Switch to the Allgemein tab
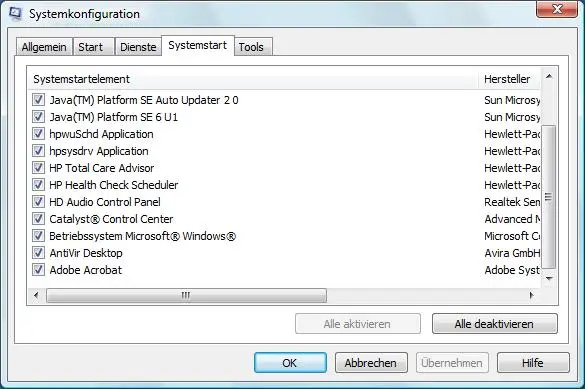The image size is (585, 389). tap(44, 47)
